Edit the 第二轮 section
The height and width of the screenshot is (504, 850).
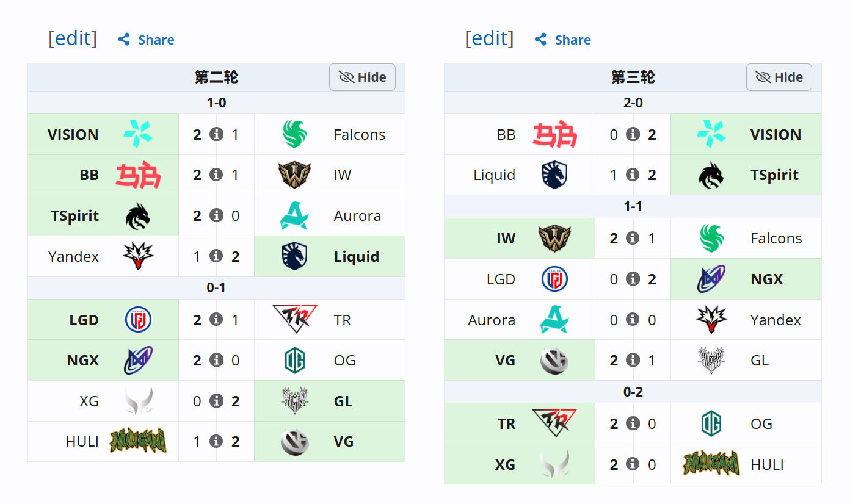click(73, 38)
